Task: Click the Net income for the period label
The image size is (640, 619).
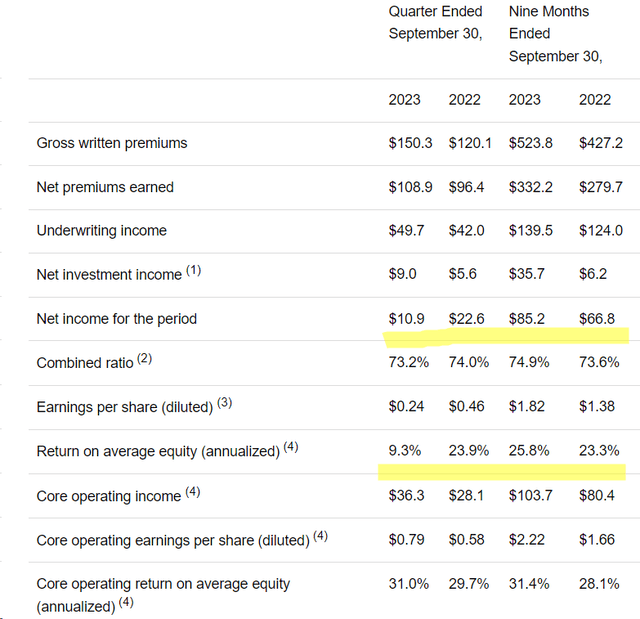Action: click(x=117, y=319)
